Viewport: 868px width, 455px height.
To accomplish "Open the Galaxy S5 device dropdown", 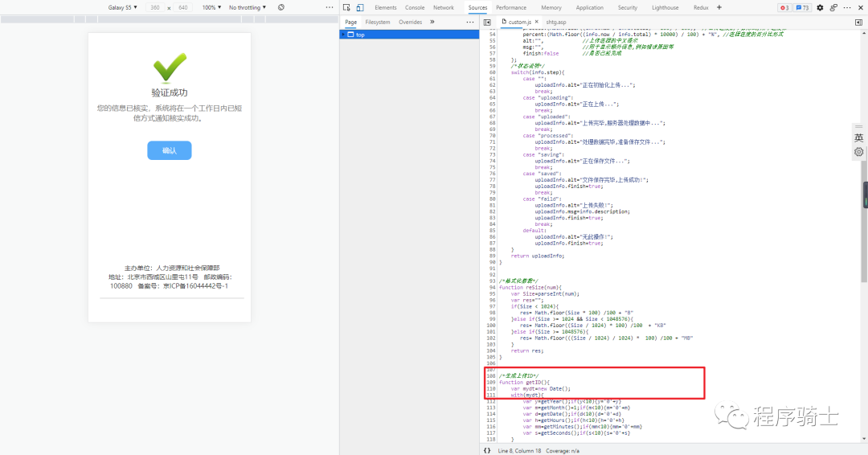I will (x=123, y=7).
